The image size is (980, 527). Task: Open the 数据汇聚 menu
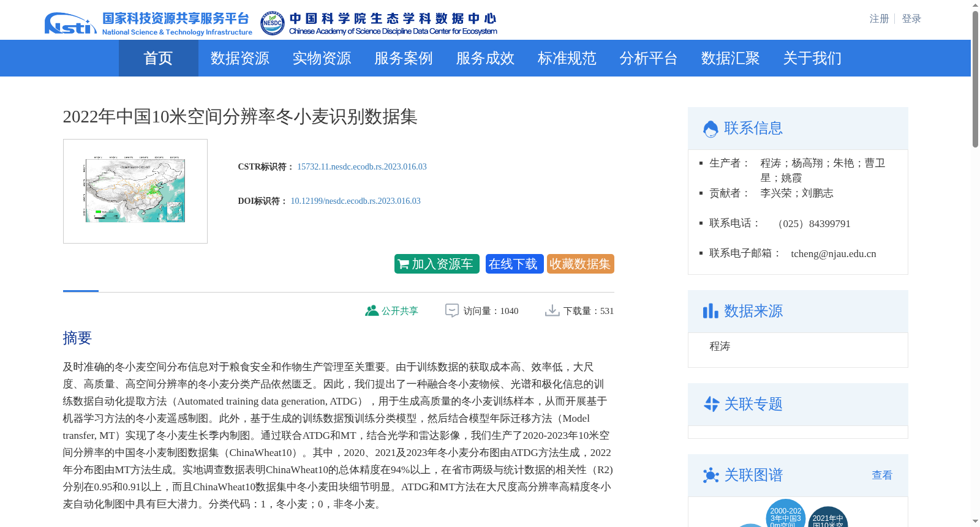[731, 58]
